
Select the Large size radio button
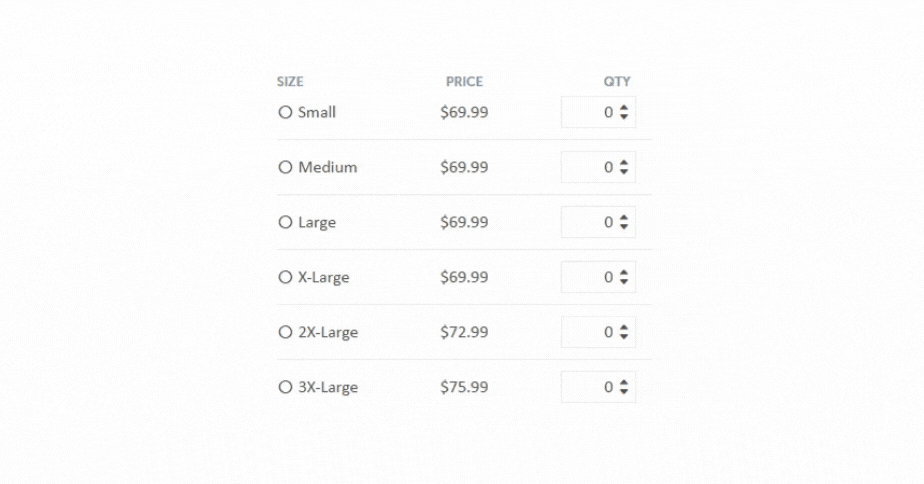coord(285,222)
